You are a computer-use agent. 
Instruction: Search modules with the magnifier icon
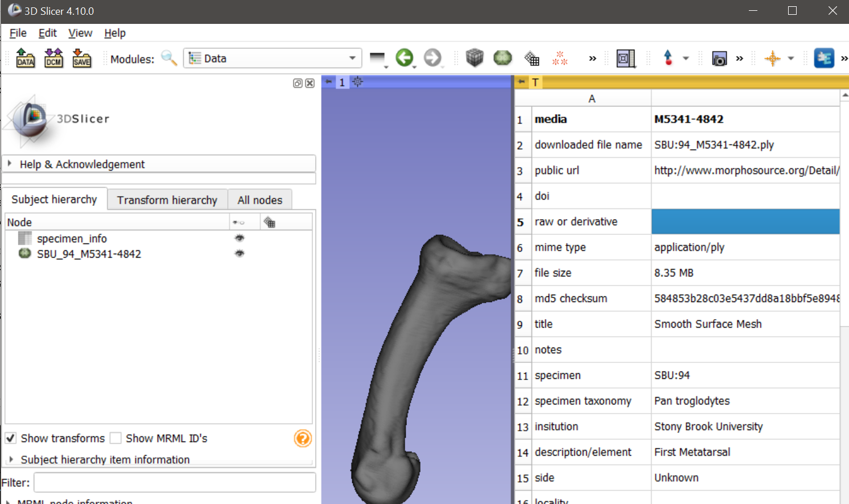(x=169, y=57)
